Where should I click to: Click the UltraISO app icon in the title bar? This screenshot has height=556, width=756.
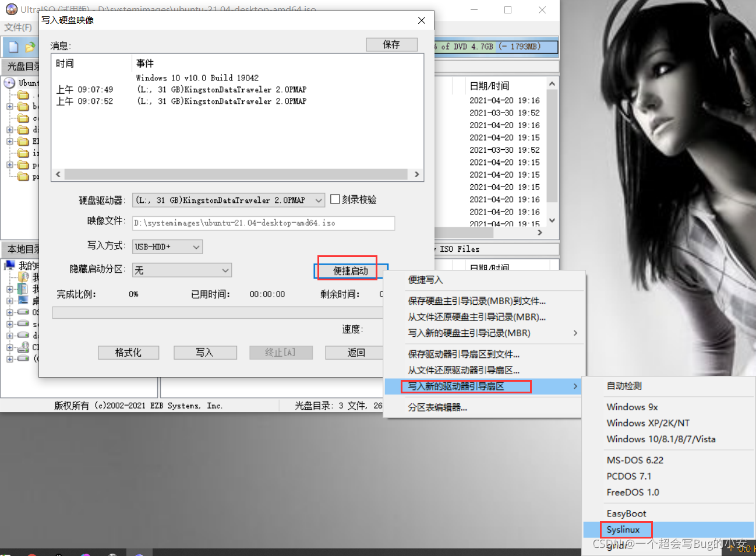point(11,9)
